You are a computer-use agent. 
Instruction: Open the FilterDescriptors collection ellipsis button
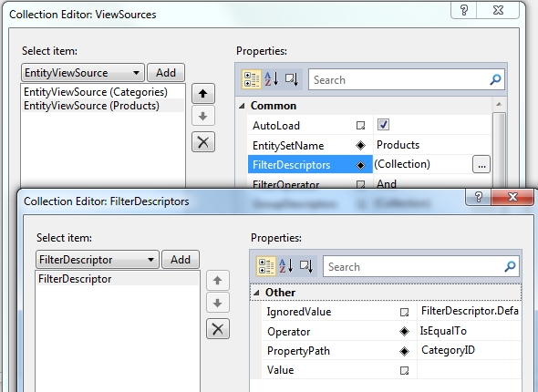coord(481,165)
